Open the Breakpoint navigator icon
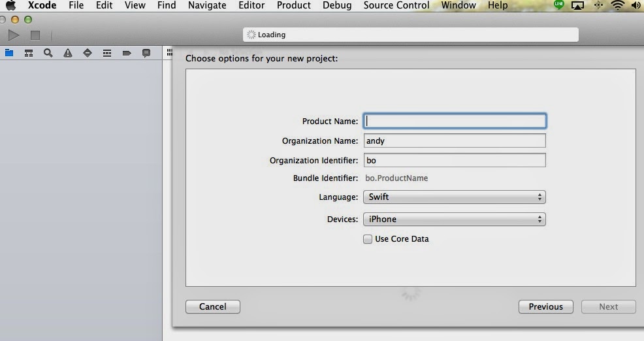Screen dimensions: 644x341 [x=127, y=54]
